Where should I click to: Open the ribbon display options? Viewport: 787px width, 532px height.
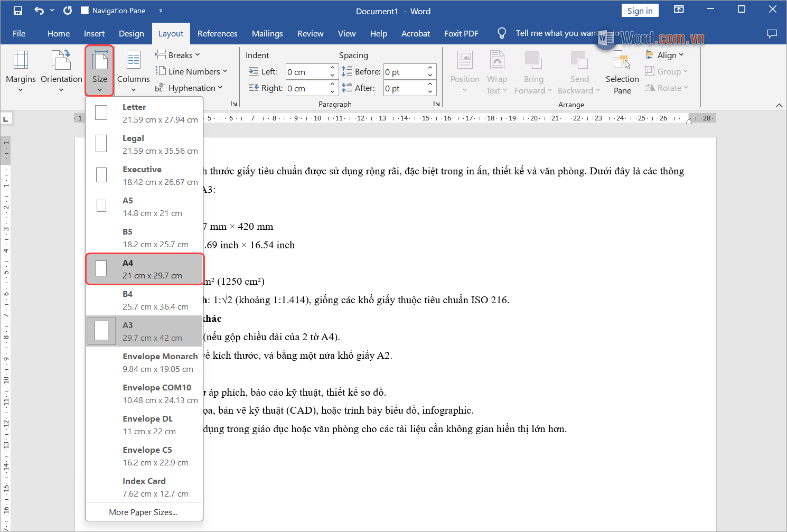click(679, 10)
